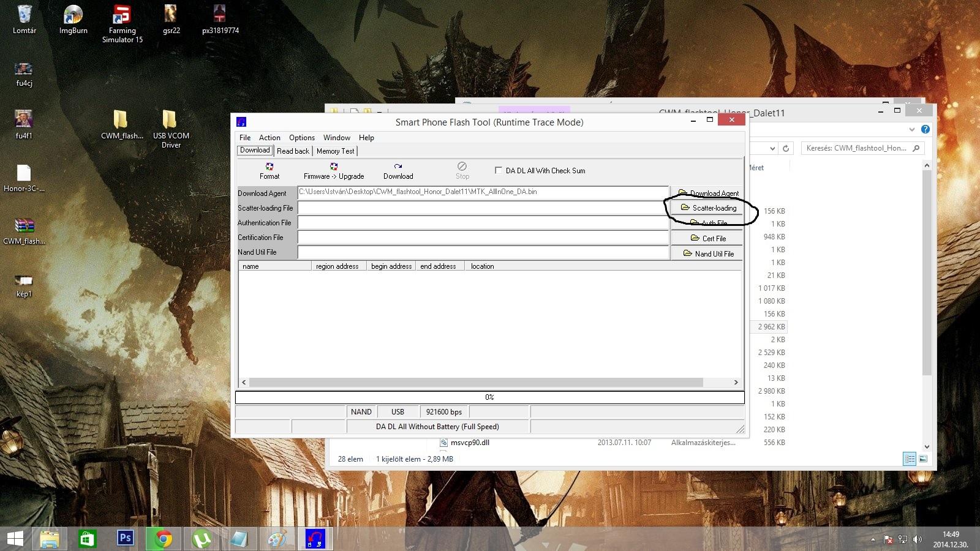Refresh the Explorer folder view
980x551 pixels.
786,148
